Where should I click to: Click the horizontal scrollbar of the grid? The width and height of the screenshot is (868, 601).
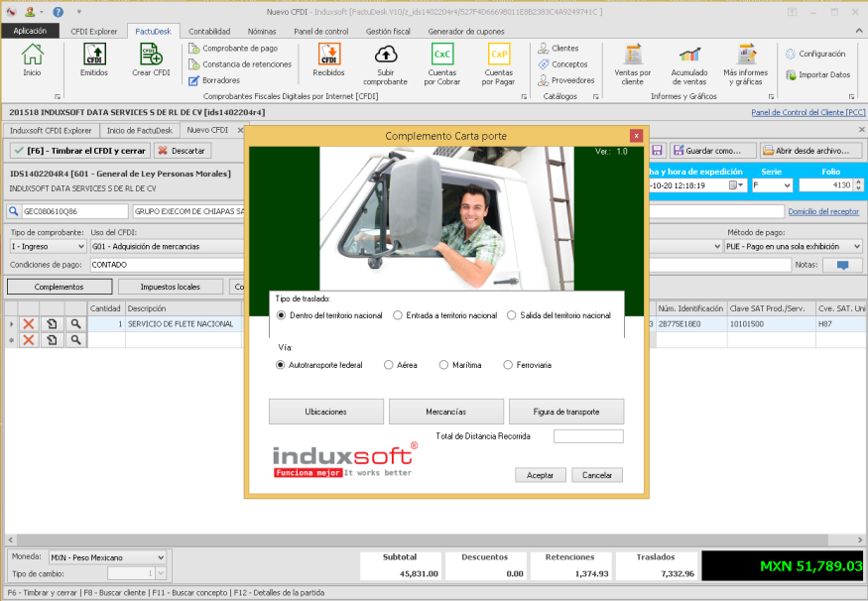click(423, 540)
